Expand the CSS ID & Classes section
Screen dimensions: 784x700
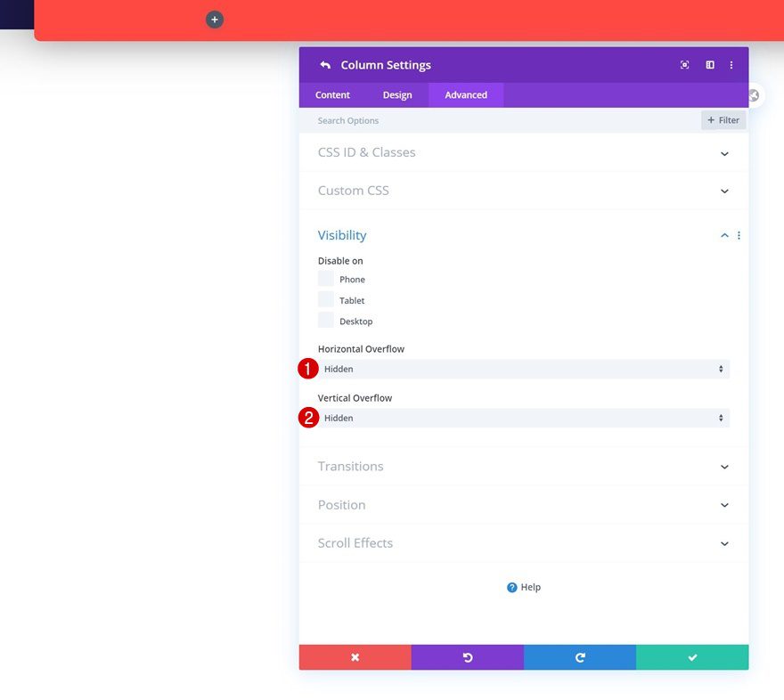[x=523, y=152]
